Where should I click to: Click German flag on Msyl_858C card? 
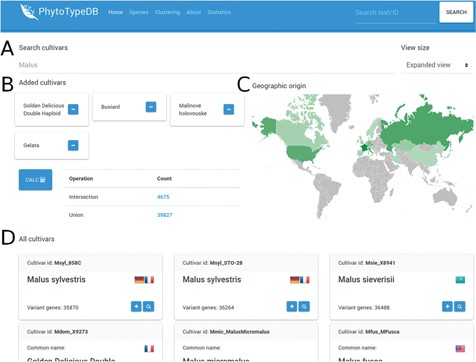coord(139,280)
